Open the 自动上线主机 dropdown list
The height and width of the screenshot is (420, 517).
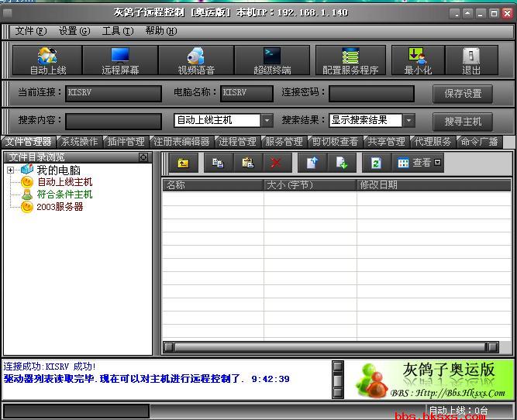(267, 121)
